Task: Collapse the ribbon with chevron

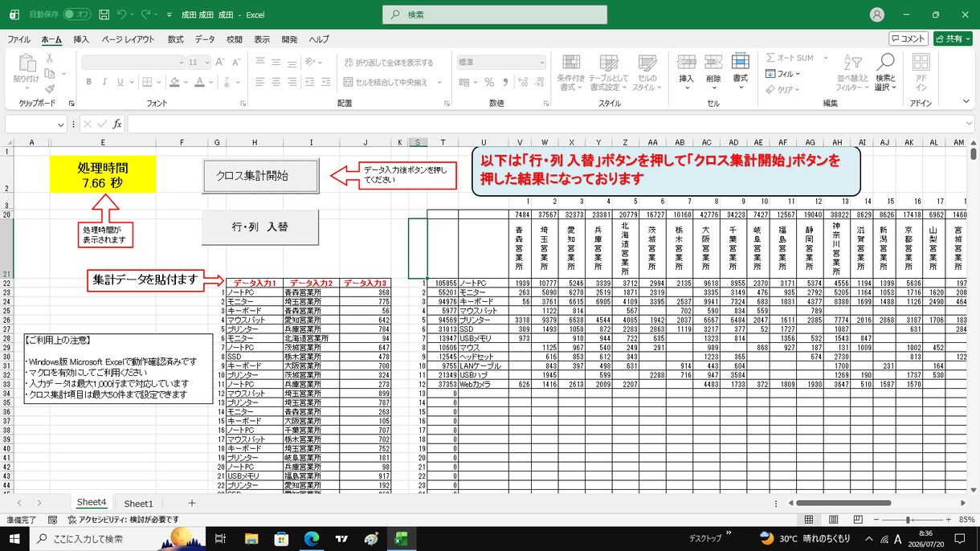Action: pyautogui.click(x=966, y=102)
